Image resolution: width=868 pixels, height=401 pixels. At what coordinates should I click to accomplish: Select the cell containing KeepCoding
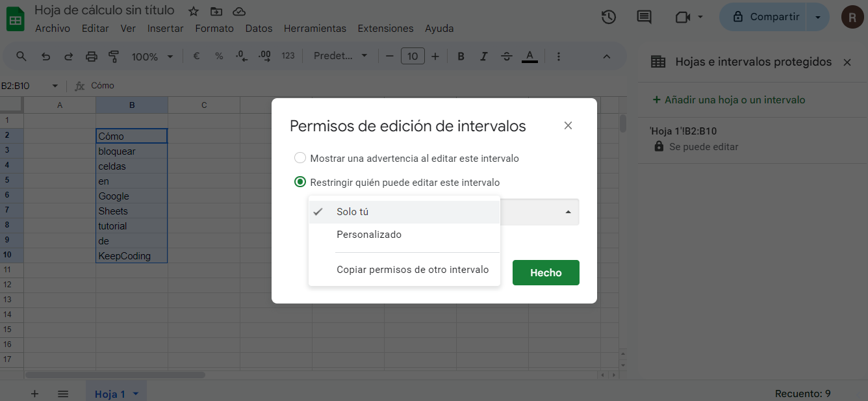[x=132, y=256]
